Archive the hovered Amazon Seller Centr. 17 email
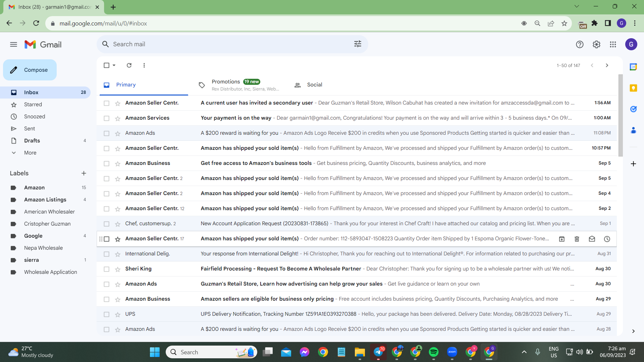This screenshot has height=362, width=644. pyautogui.click(x=562, y=239)
